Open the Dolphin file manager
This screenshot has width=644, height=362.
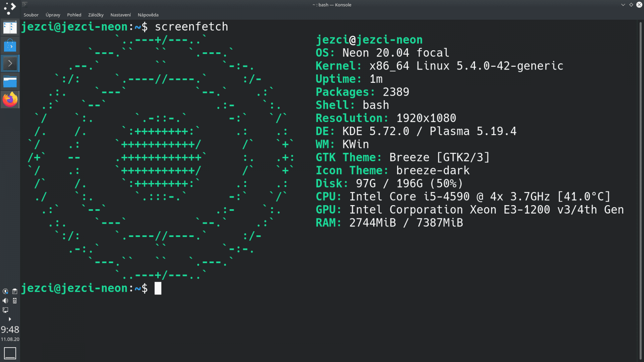pyautogui.click(x=10, y=82)
